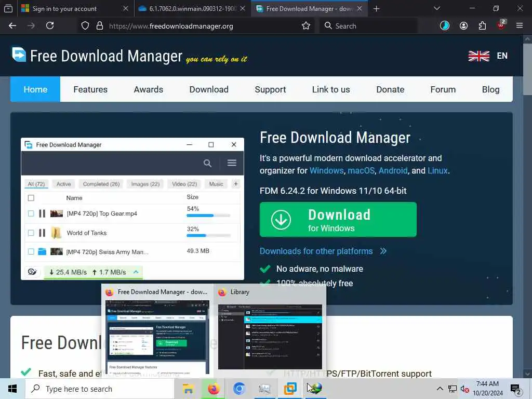The image size is (532, 399).
Task: Open the VirtualBox taskbar icon
Action: point(290,389)
